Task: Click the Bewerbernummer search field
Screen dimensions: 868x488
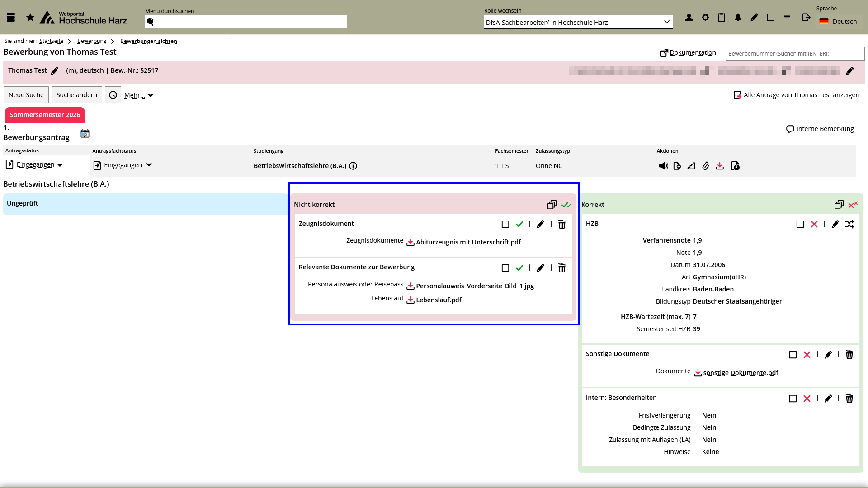Action: click(794, 53)
